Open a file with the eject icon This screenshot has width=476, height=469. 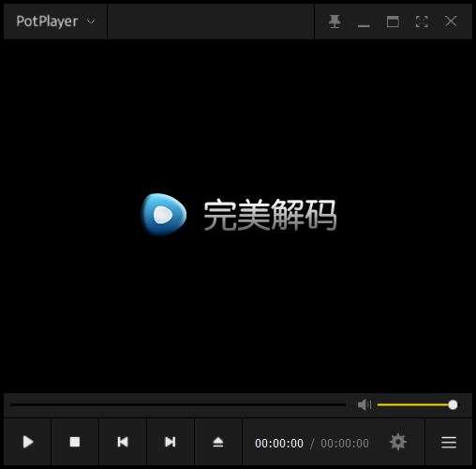218,442
